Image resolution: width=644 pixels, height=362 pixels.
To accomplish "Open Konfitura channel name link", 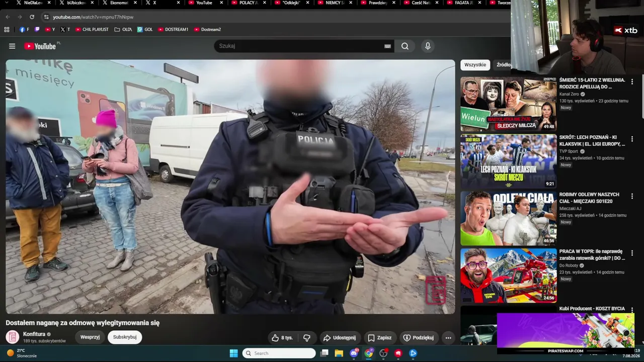I will tap(34, 334).
